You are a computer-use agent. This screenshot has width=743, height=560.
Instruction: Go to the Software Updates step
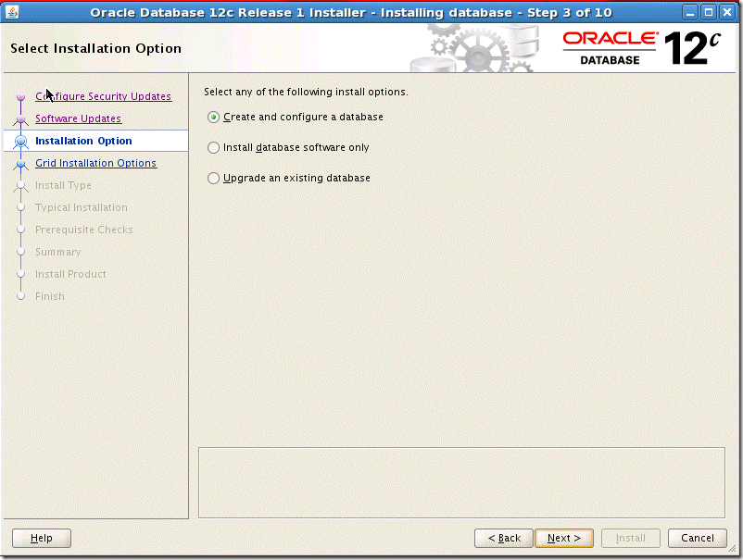click(78, 118)
